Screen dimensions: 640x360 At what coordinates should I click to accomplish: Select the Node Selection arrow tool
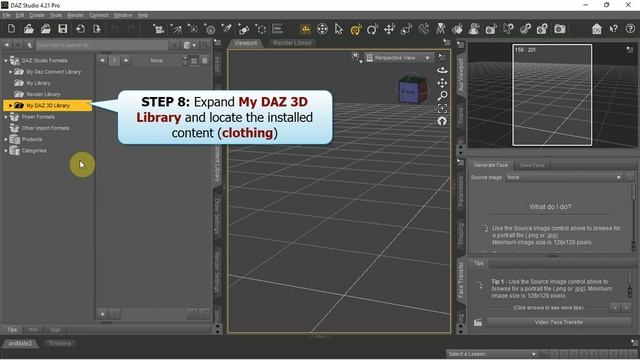pos(339,29)
